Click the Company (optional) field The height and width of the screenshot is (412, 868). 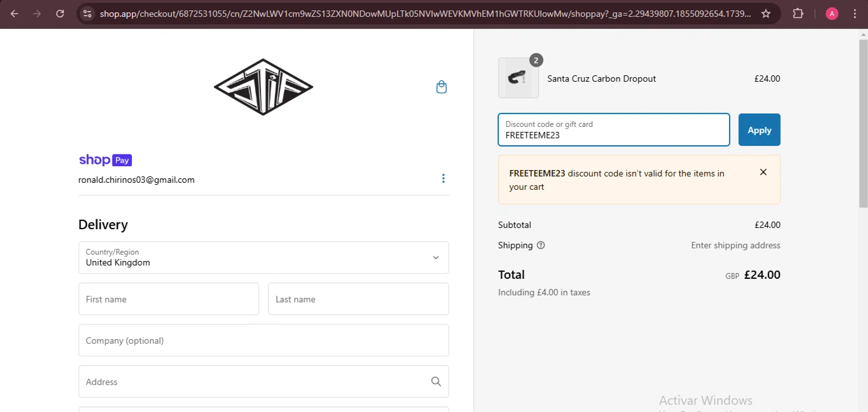pos(263,340)
